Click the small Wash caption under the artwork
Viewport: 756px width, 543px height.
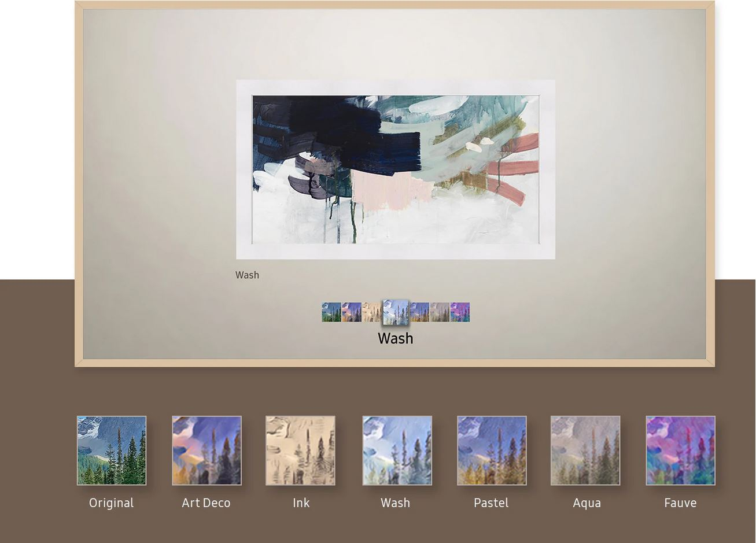coord(247,275)
